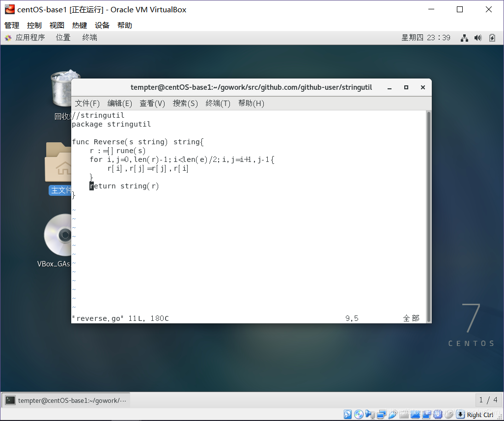Click the workspace switcher showing 1 / 4
504x421 pixels.
tap(488, 400)
